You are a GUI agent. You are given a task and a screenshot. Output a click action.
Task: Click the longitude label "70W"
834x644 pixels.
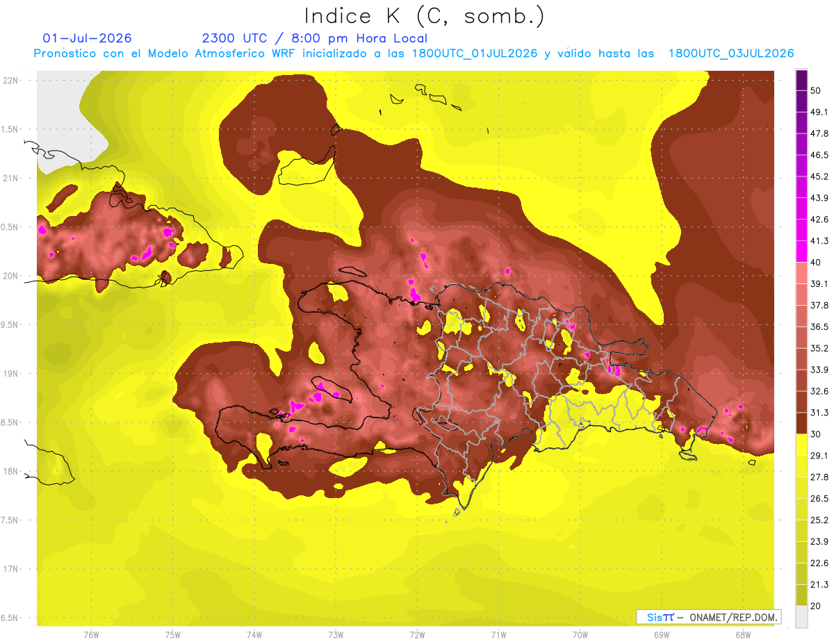580,634
